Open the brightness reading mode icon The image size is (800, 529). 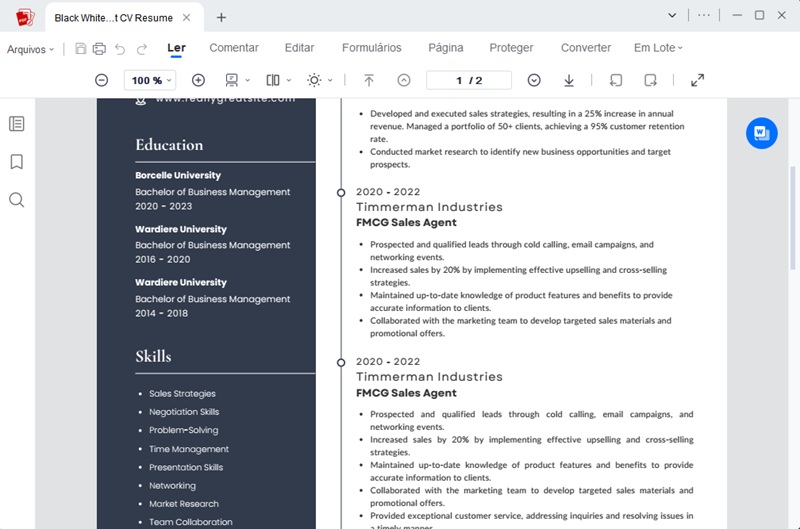coord(314,80)
